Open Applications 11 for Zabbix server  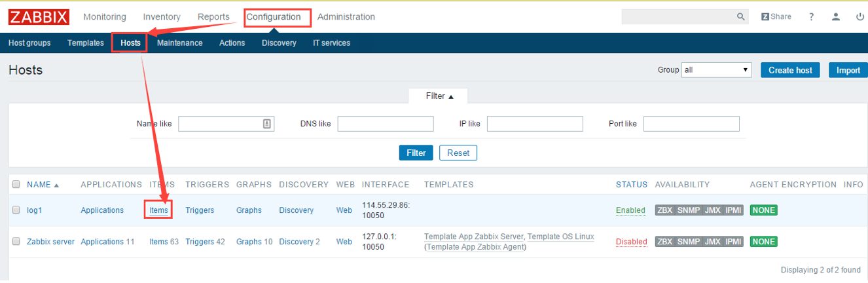[x=107, y=242]
